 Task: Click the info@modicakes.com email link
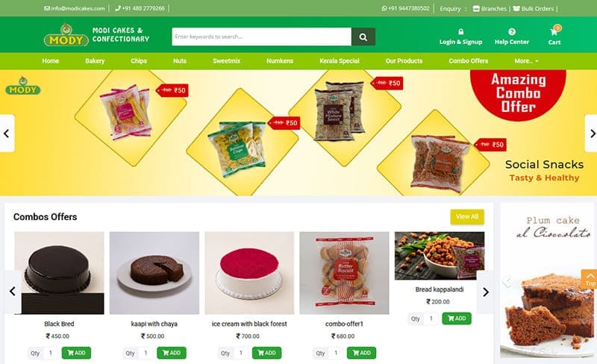click(75, 8)
